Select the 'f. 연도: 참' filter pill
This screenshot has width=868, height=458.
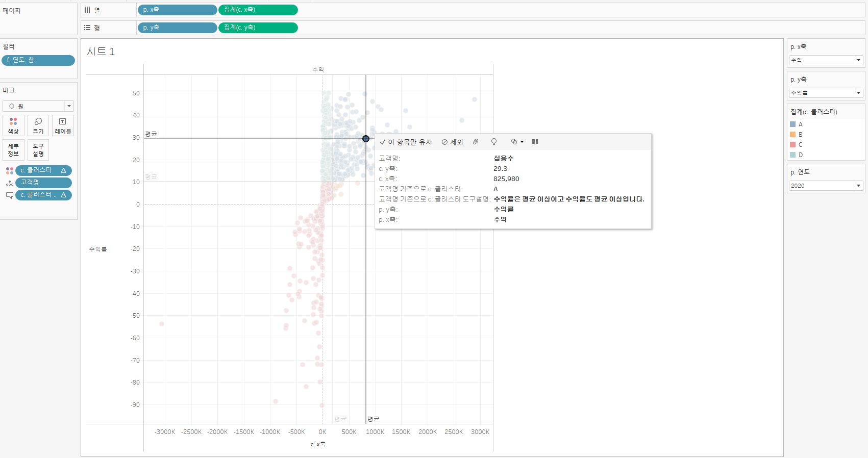[x=38, y=60]
